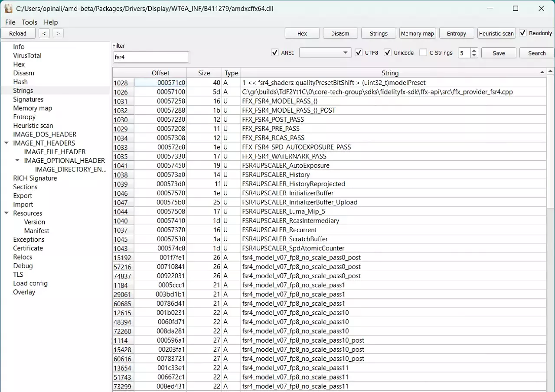The image size is (555, 392).
Task: Click the Entropy toolbar button
Action: point(456,33)
